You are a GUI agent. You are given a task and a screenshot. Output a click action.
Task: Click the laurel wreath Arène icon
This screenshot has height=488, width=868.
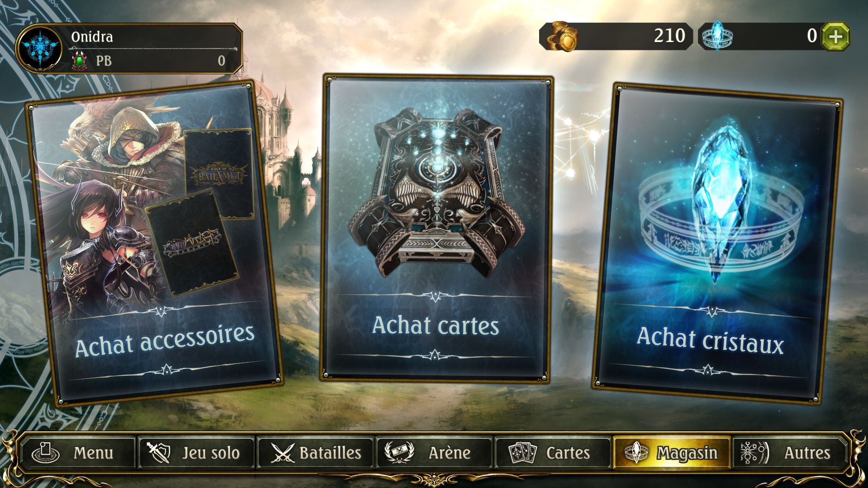400,452
